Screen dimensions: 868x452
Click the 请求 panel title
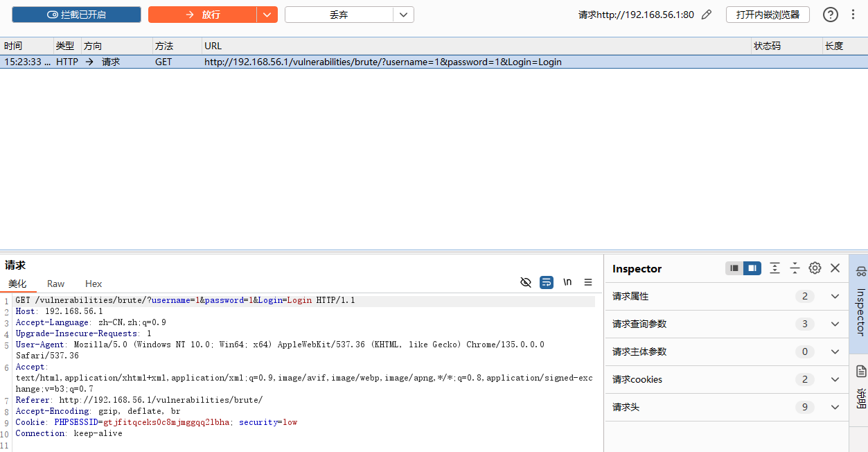[x=15, y=266]
